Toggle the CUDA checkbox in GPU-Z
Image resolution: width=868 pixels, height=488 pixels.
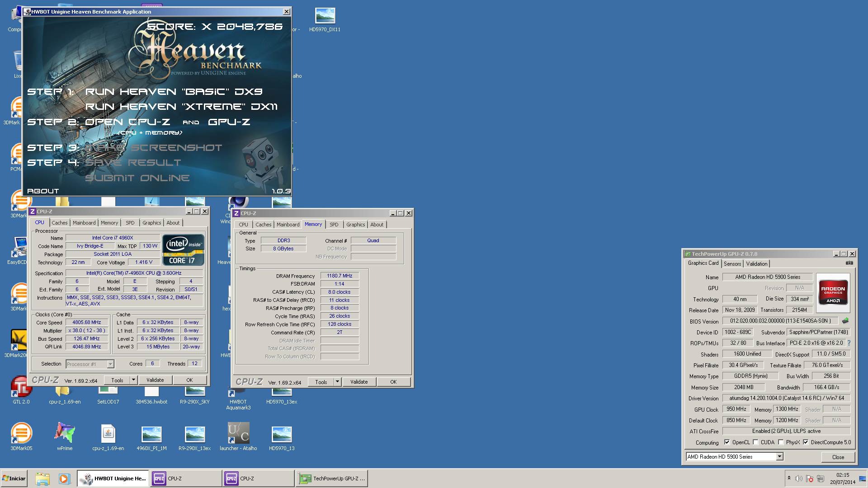(x=755, y=442)
